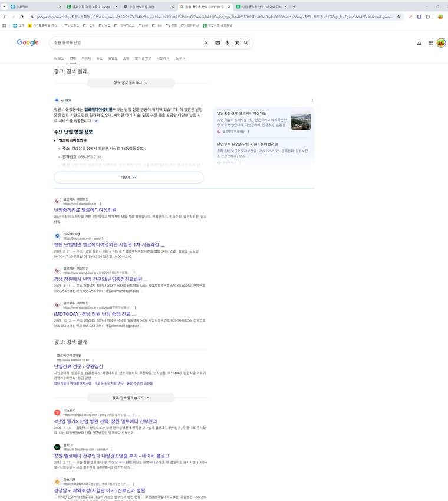This screenshot has height=501, width=448.
Task: Open 난임중점진료 엘르메디여성의원 result link
Action: point(85,210)
